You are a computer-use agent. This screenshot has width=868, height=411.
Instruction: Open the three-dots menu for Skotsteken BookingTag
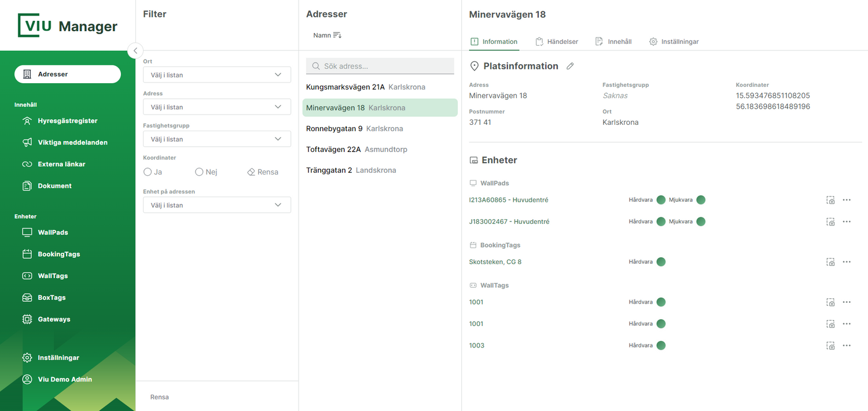coord(847,262)
